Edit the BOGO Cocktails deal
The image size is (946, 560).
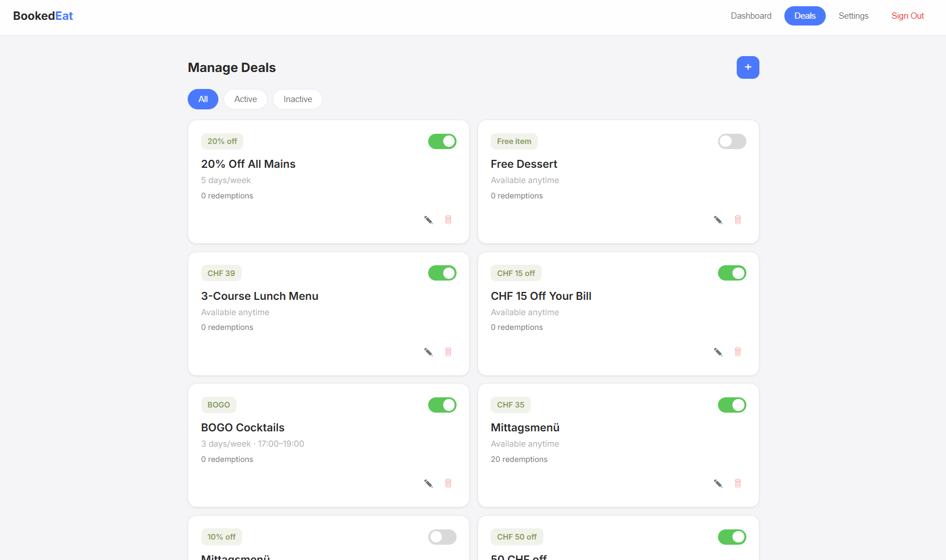tap(428, 483)
